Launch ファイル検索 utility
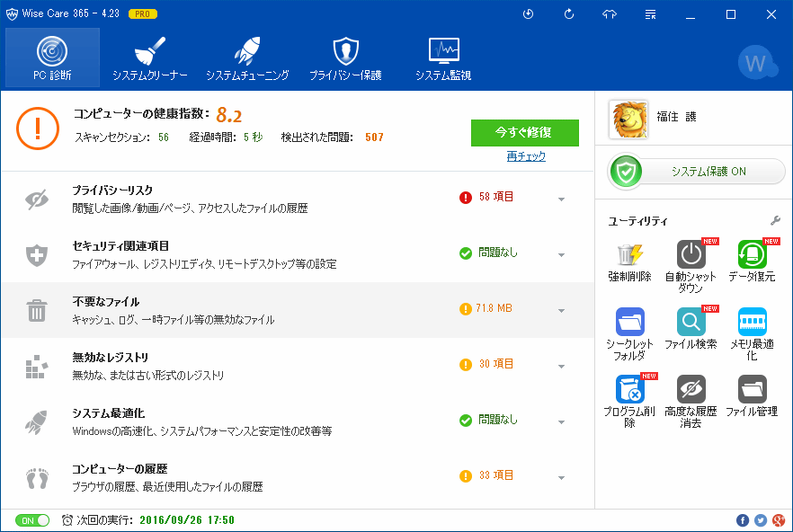 pos(691,328)
